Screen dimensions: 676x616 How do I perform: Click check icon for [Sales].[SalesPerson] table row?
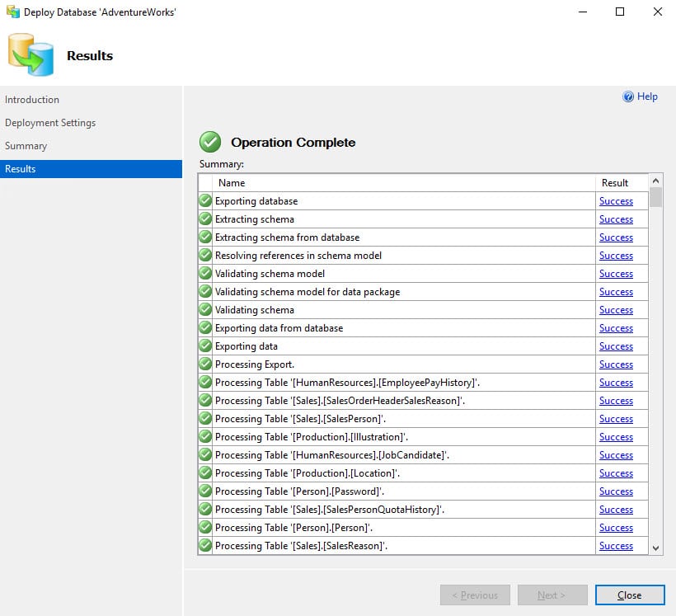(x=205, y=418)
